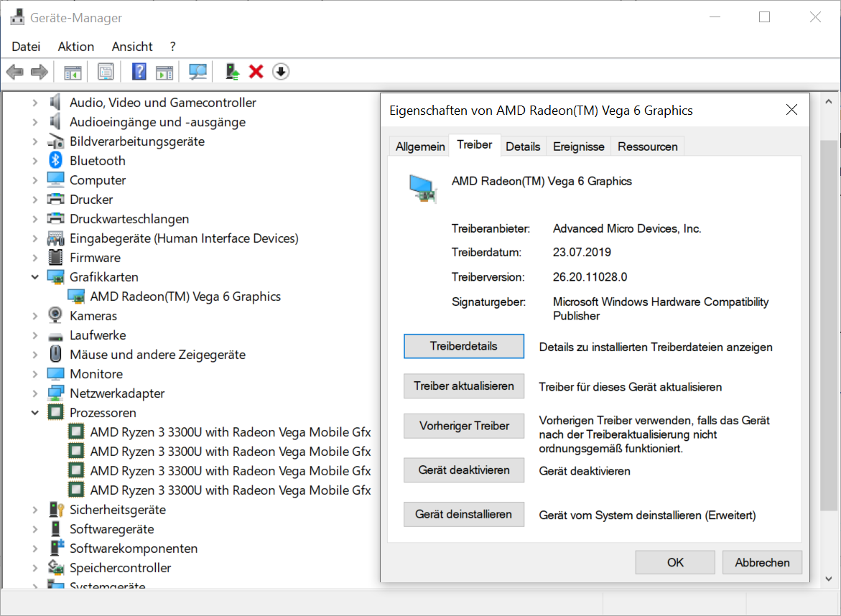Expand the Netzwerkadapter node
841x616 pixels.
[x=35, y=393]
